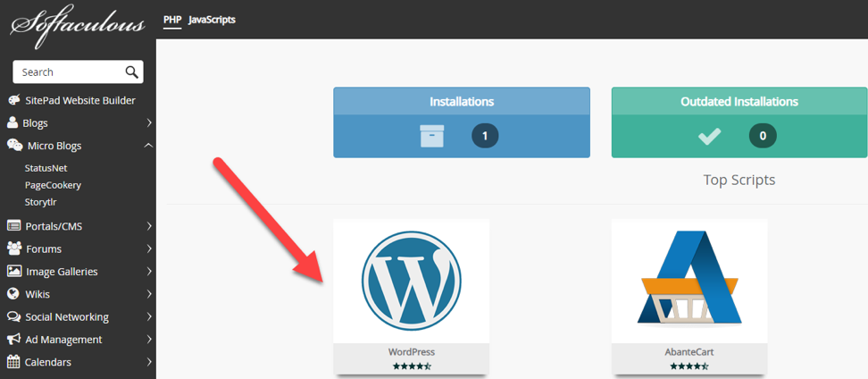Screen dimensions: 868x379
Task: Click the Social Networking bubbles icon
Action: [14, 316]
